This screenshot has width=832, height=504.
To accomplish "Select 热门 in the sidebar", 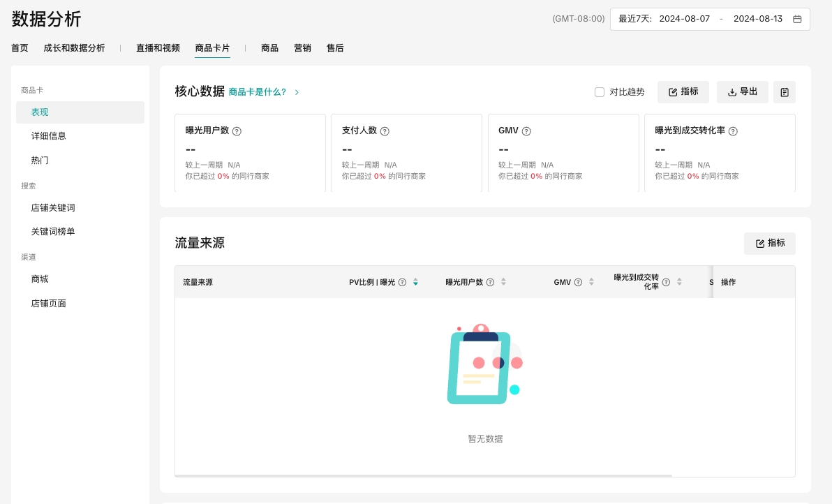I will click(x=40, y=160).
